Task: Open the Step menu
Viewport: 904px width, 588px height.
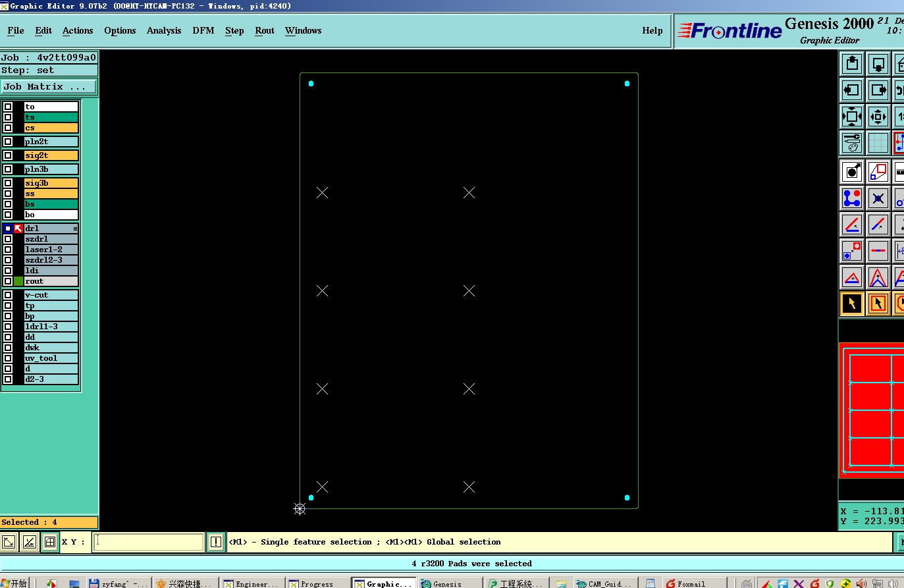Action: click(x=234, y=30)
